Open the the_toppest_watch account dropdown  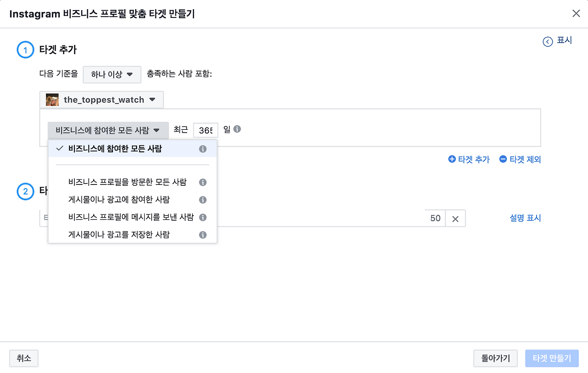(101, 100)
